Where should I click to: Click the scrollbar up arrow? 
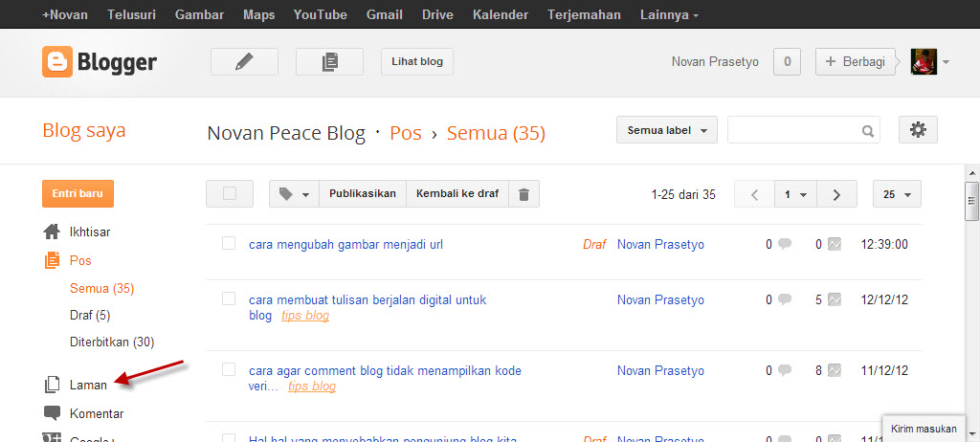pos(972,172)
